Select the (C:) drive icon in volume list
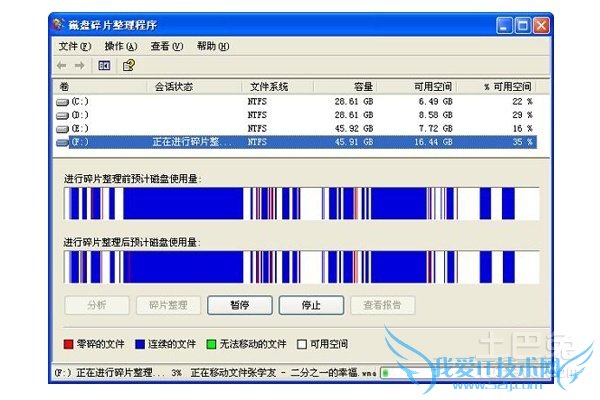600x400 pixels. (63, 102)
